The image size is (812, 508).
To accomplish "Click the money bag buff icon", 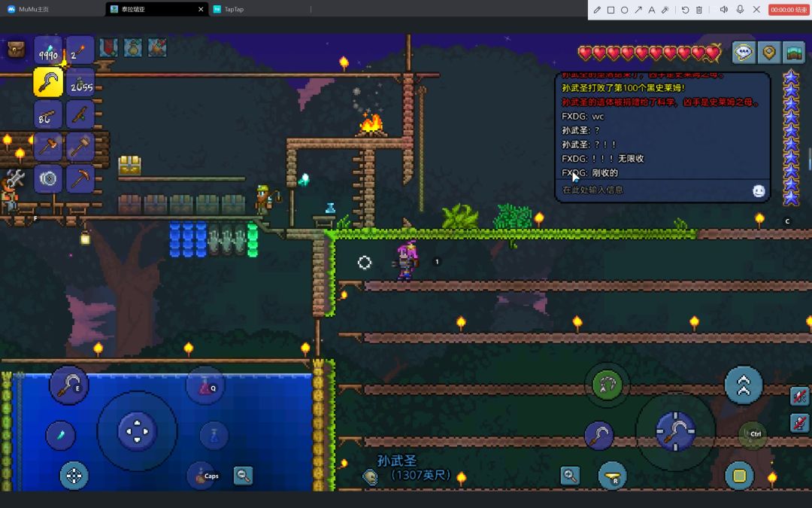I will (132, 47).
